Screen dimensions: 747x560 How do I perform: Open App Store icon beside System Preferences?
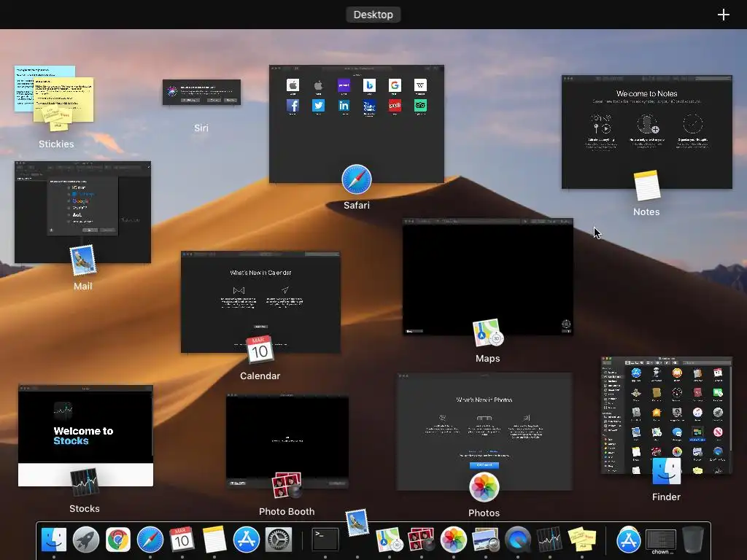tap(247, 540)
